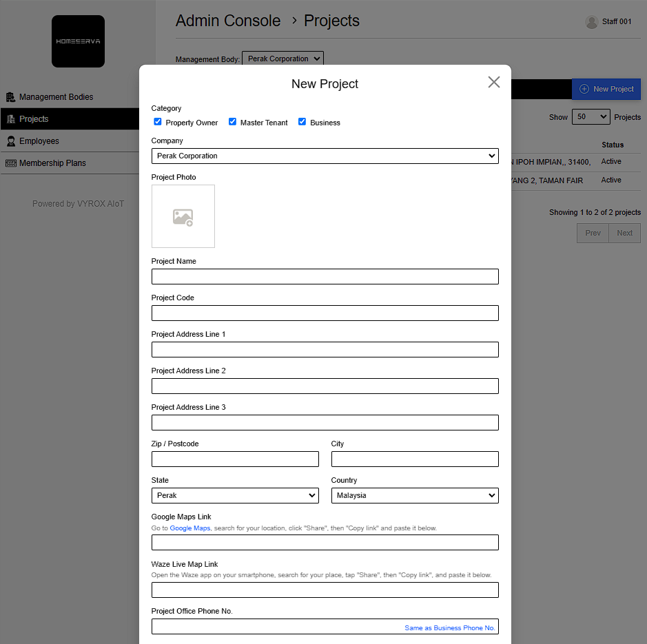
Task: Focus the Zip / Postcode input field
Action: 235,459
